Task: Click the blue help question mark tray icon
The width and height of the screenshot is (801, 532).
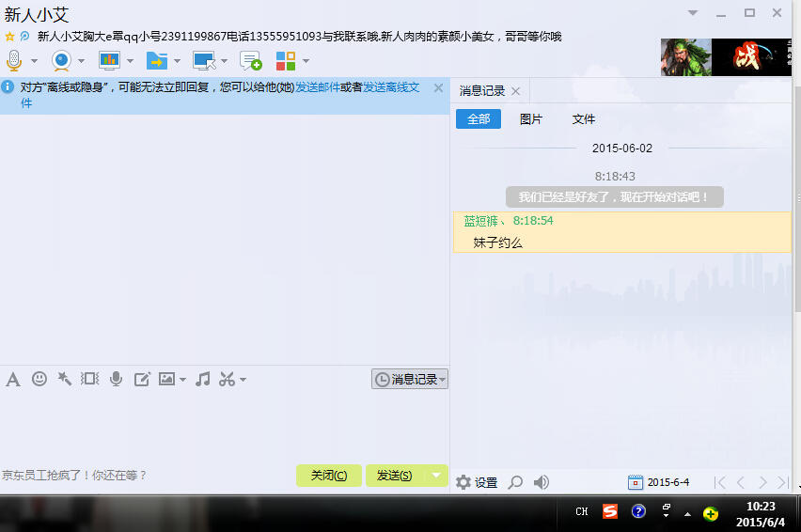Action: 638,511
